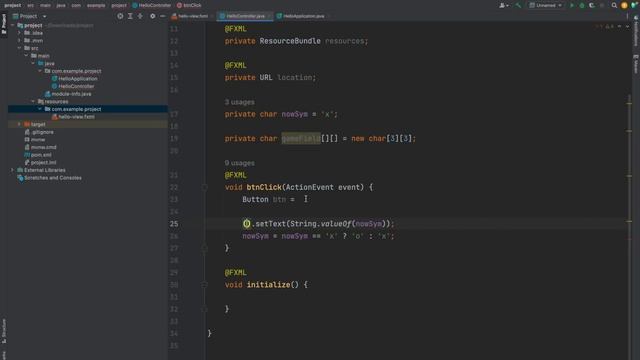640x360 pixels.
Task: Toggle the Maven tool stripe on right edge
Action: (x=636, y=64)
